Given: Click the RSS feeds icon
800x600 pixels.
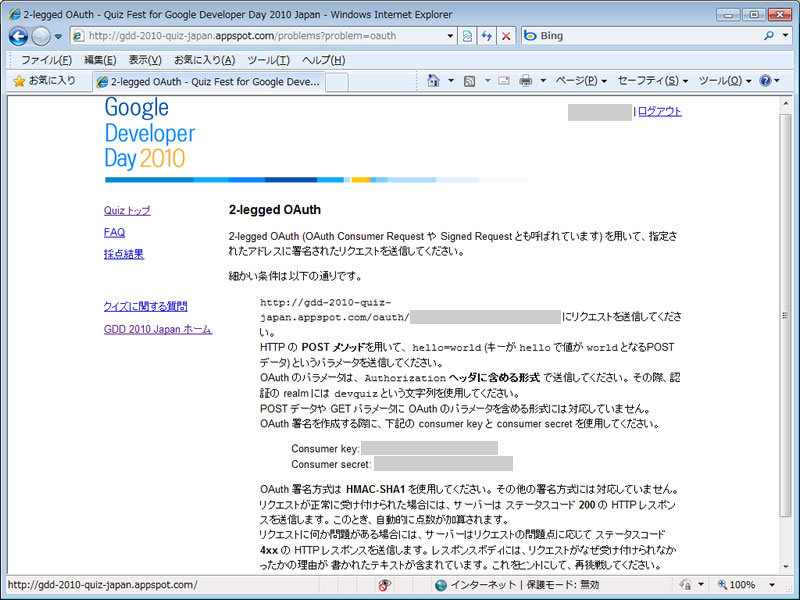Looking at the screenshot, I should 469,80.
